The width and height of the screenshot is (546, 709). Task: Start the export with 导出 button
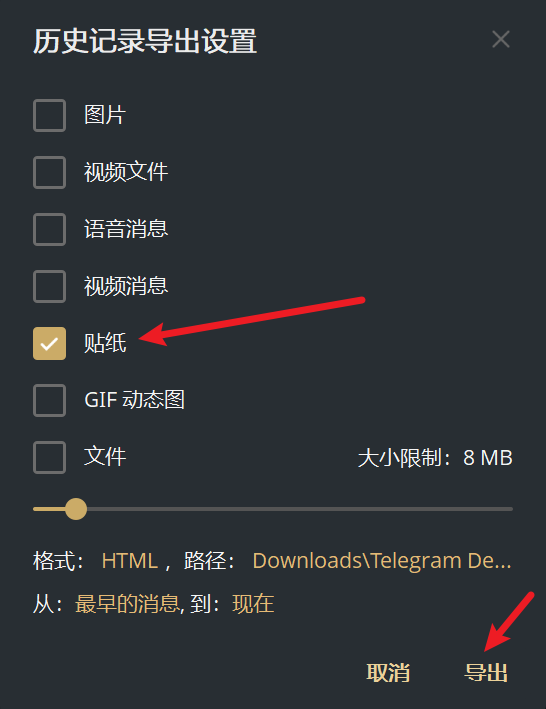(x=486, y=672)
